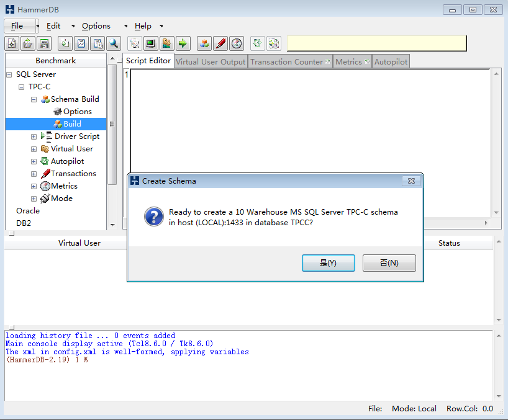Click the Virtual User people icon in tree
Image resolution: width=508 pixels, height=420 pixels.
[45, 149]
